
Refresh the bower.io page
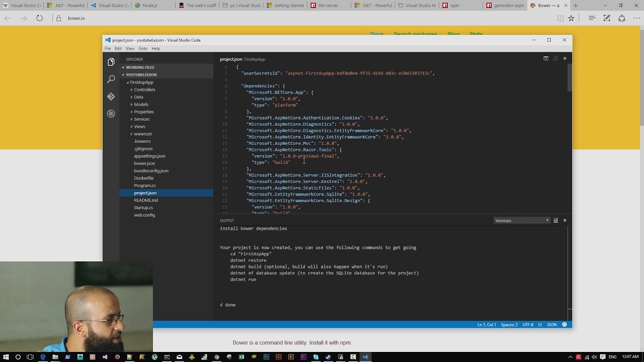click(39, 18)
